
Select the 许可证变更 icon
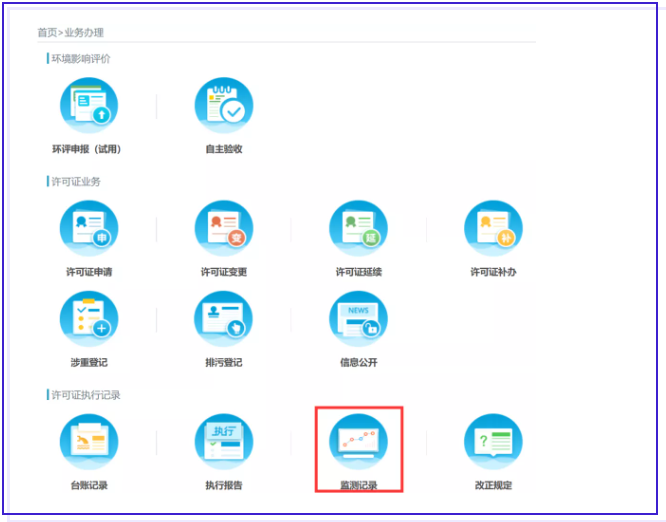click(x=223, y=228)
